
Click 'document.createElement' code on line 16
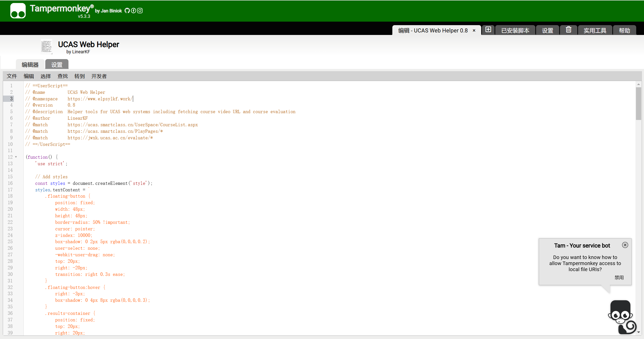(x=100, y=183)
